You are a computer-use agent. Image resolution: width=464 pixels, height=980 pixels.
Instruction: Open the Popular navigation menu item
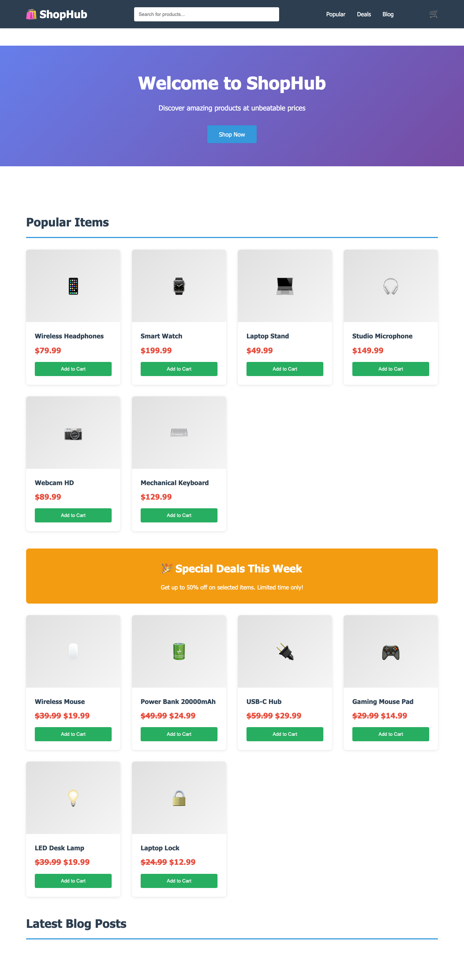pos(335,14)
